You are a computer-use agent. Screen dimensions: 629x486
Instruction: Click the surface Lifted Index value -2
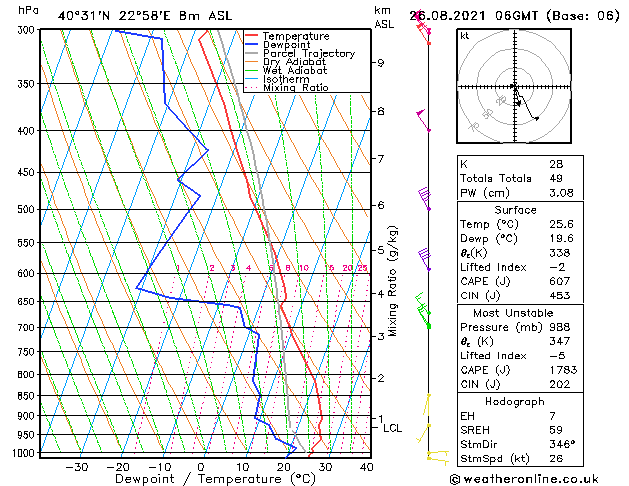[557, 267]
